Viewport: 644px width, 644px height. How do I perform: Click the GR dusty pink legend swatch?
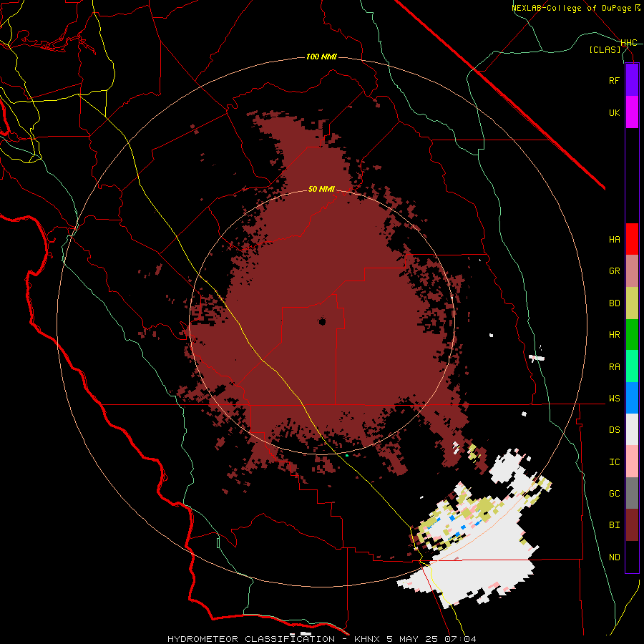click(x=632, y=271)
